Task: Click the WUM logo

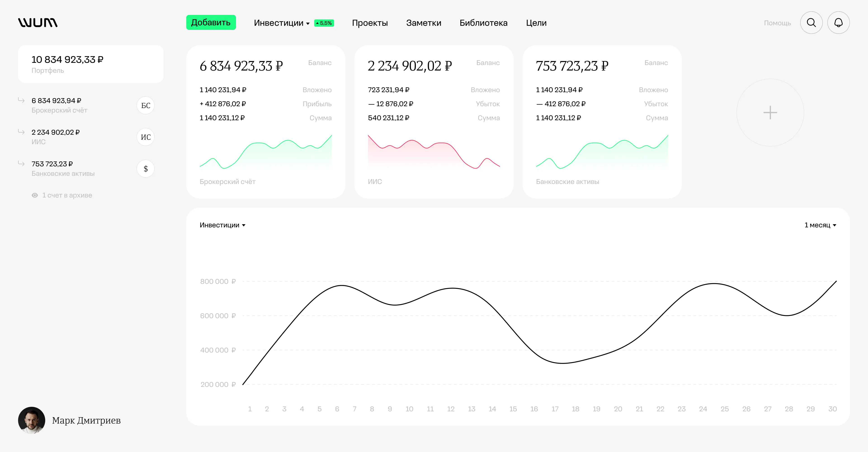Action: [38, 23]
